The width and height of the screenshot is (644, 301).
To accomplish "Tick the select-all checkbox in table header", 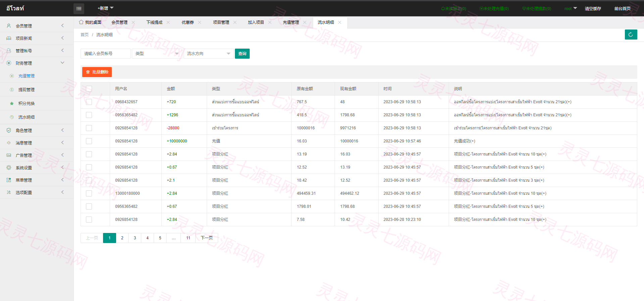I will tap(89, 89).
